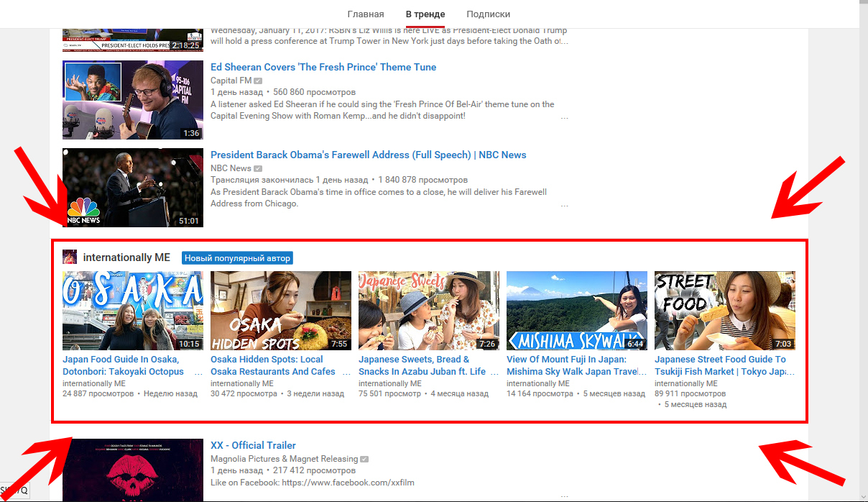Click the 1:36 duration label
Screen dimensions: 868x502
pos(191,133)
